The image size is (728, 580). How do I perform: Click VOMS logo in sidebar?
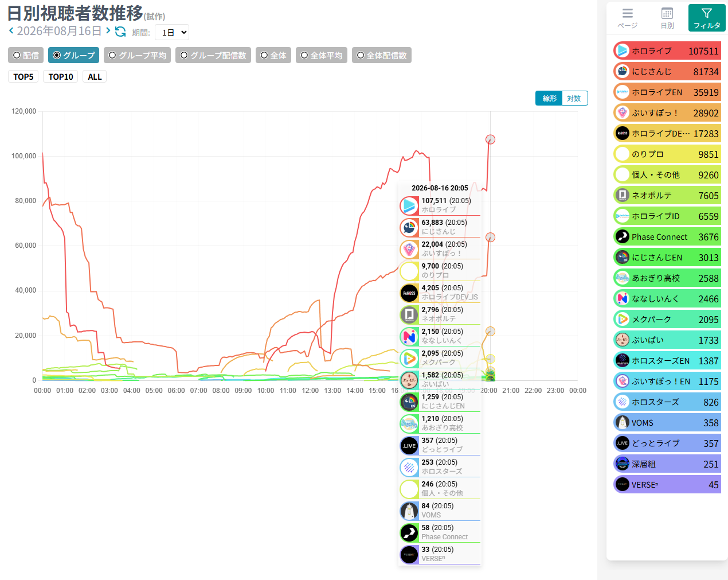click(x=622, y=423)
